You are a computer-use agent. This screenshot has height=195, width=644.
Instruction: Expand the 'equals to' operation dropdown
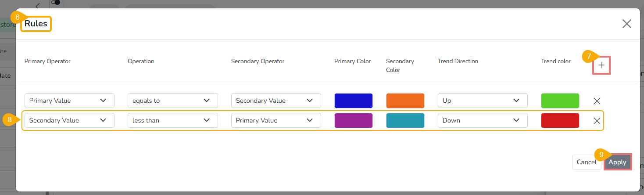(172, 101)
